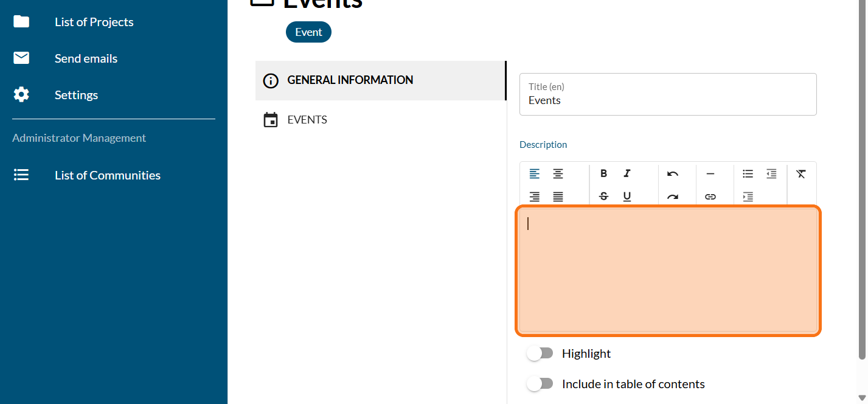Viewport: 868px width, 404px height.
Task: Click the Title (en) input field
Action: pyautogui.click(x=667, y=100)
